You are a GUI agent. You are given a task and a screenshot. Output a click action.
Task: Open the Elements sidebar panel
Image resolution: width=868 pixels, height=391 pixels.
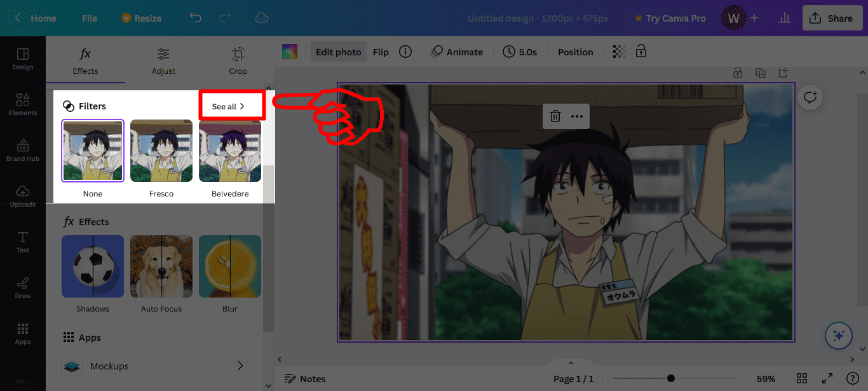23,105
